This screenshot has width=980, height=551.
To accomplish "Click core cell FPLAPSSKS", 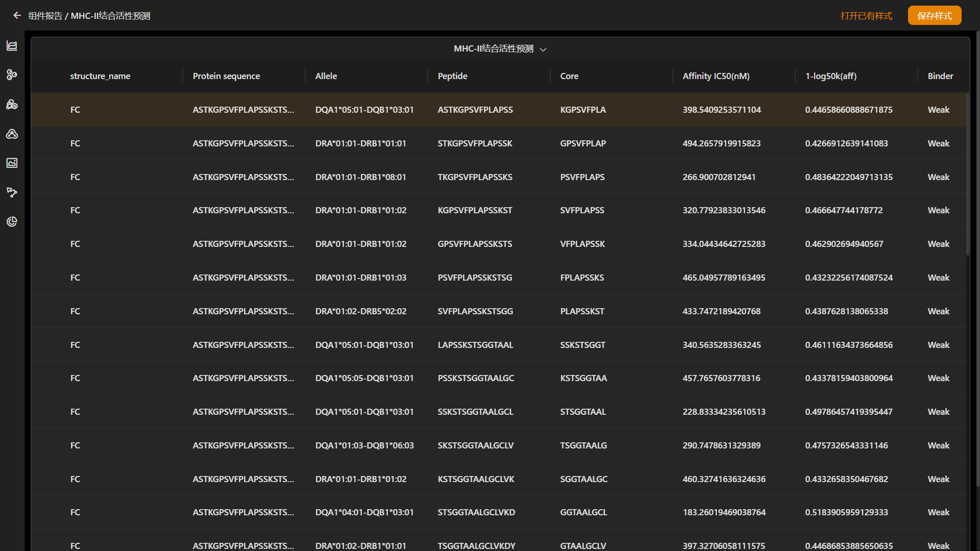I will coord(582,278).
